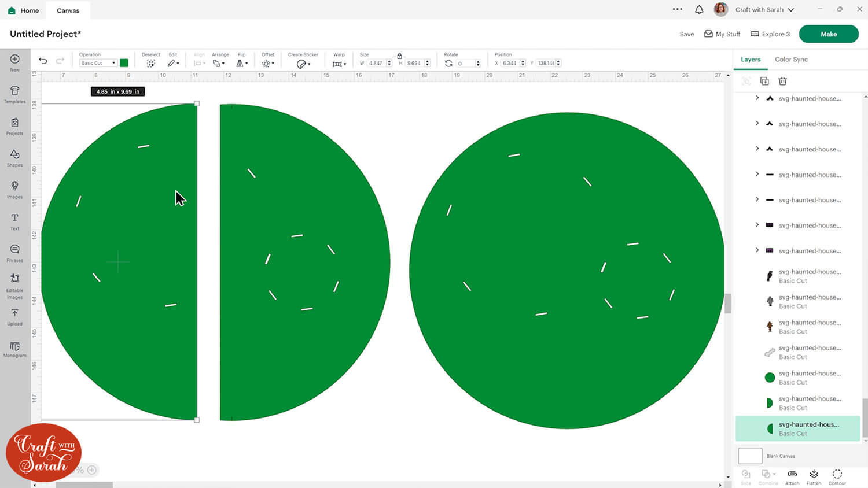Open the Monogram tool
Viewport: 868px width, 488px height.
[14, 348]
